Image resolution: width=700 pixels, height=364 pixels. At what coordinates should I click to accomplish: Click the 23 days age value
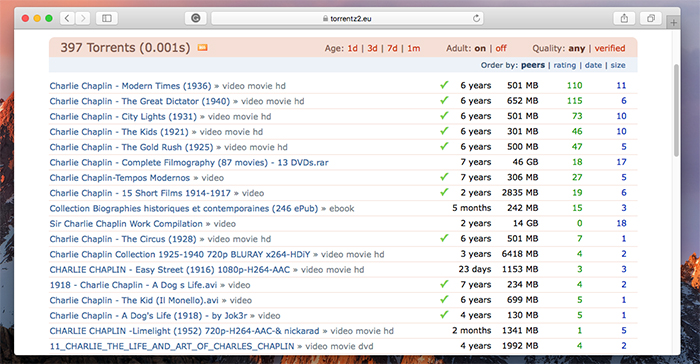point(475,269)
